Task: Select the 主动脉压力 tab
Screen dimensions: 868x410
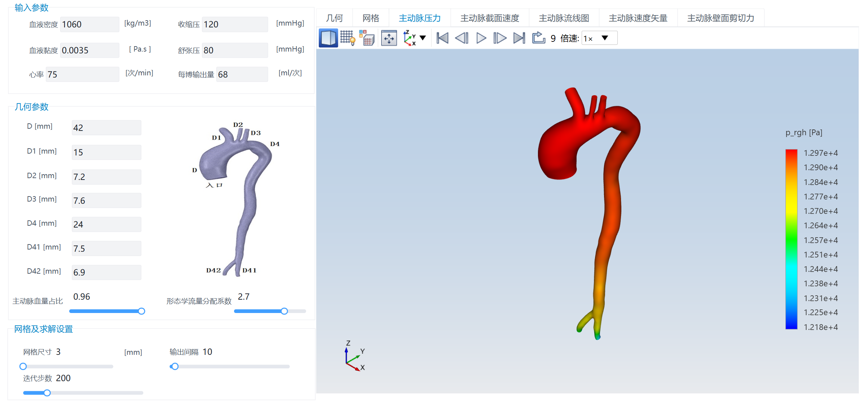Action: [x=420, y=18]
